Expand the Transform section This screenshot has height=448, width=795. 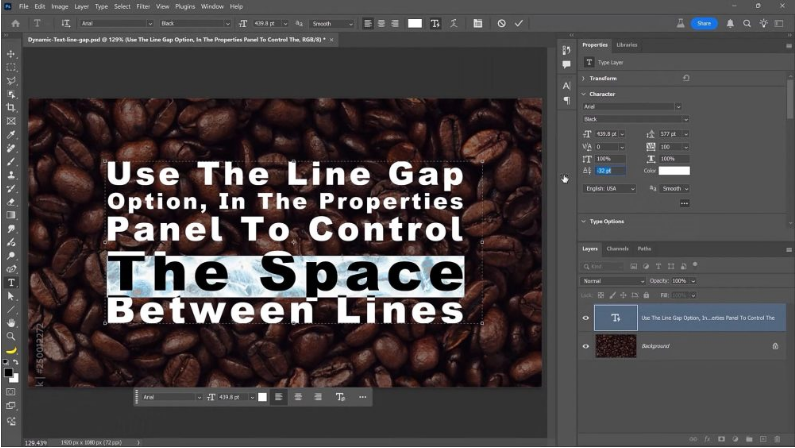pos(584,78)
